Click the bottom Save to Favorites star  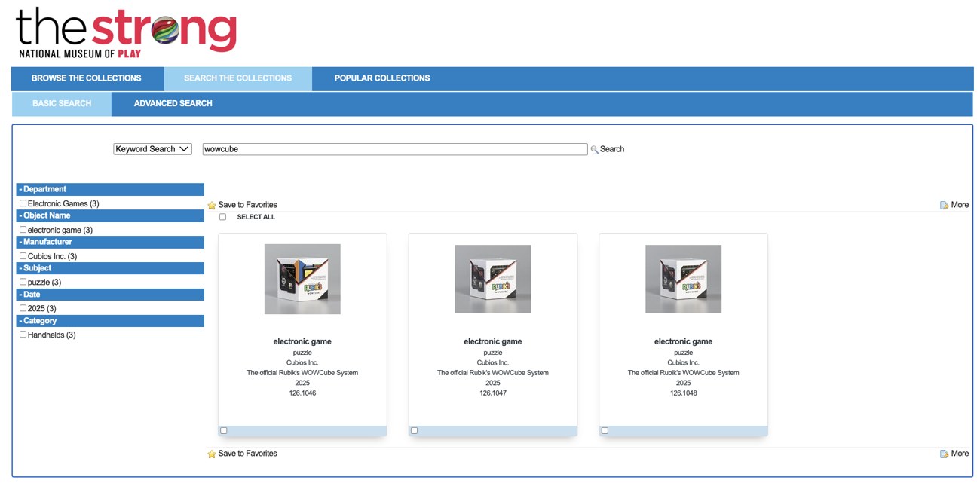coord(212,454)
